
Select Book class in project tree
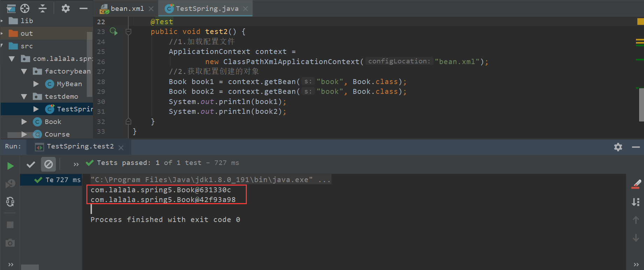[53, 122]
